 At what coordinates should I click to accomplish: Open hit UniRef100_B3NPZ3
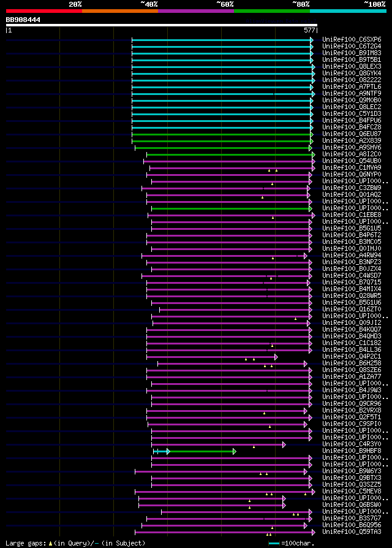pos(352,262)
